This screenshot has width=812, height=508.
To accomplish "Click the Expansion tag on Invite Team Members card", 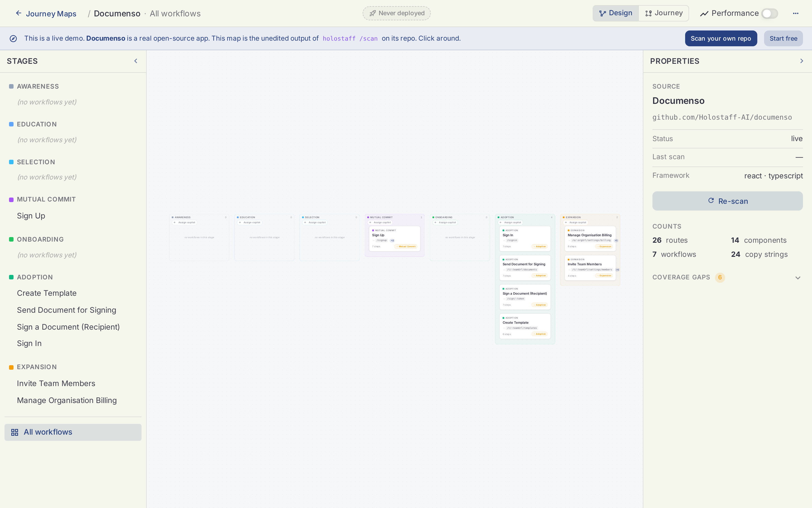I will coord(604,276).
